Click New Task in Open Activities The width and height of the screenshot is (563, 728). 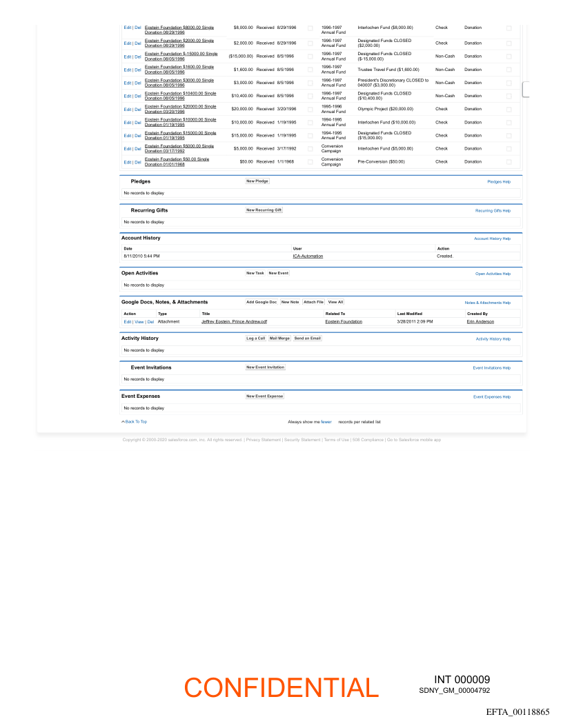click(255, 273)
